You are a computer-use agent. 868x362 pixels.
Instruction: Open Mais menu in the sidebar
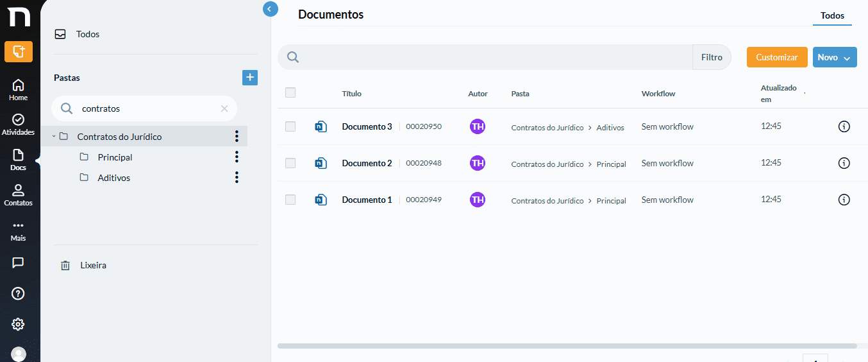point(18,230)
